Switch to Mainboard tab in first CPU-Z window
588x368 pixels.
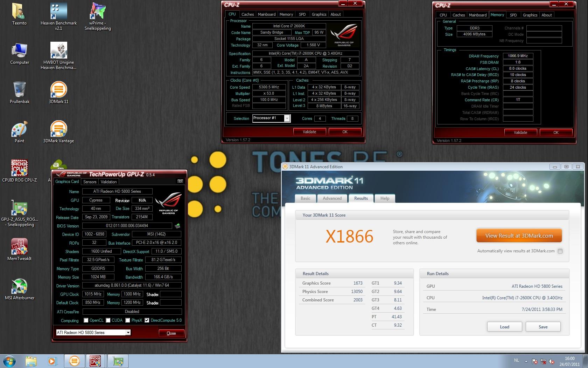click(267, 14)
